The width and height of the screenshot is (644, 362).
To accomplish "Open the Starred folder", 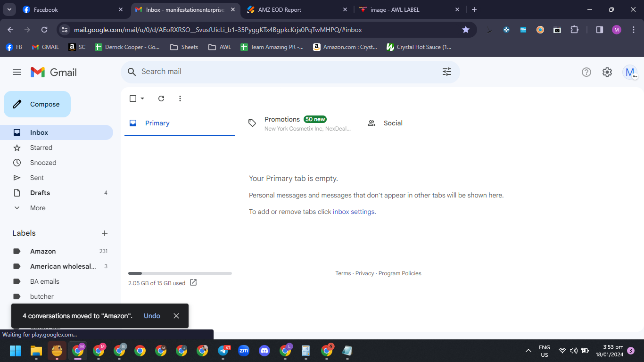I will [x=57, y=148].
